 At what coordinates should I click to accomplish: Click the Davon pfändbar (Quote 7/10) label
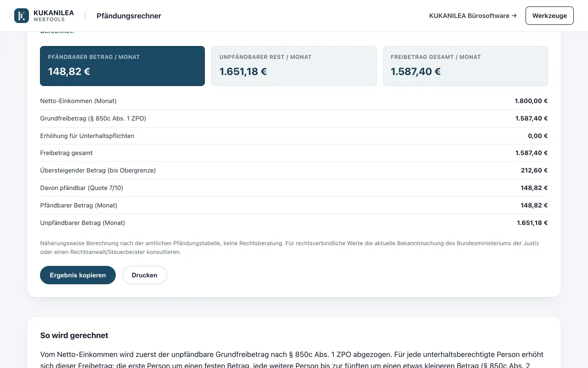pos(81,188)
